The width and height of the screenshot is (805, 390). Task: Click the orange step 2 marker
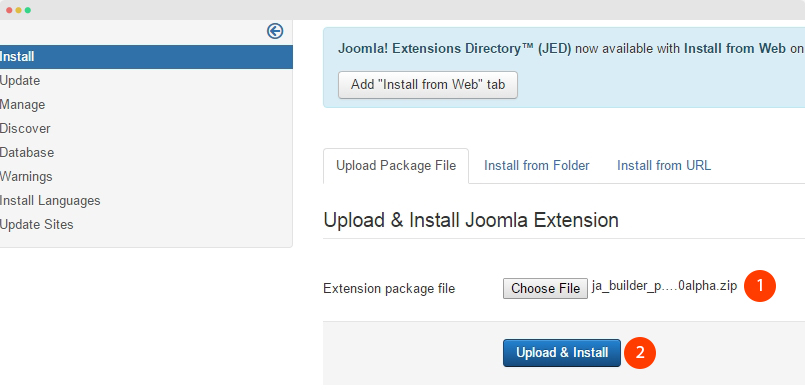640,353
